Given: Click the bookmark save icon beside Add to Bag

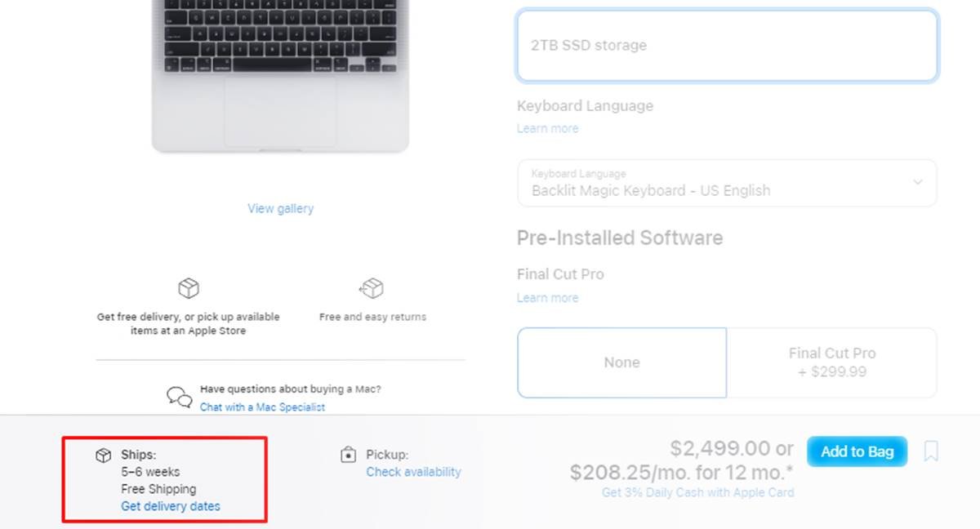Looking at the screenshot, I should click(931, 451).
